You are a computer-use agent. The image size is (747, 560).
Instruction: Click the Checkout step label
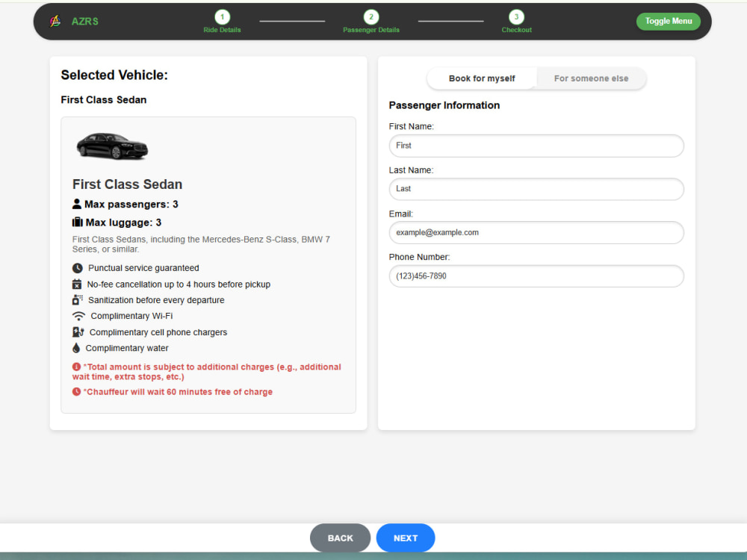(516, 30)
